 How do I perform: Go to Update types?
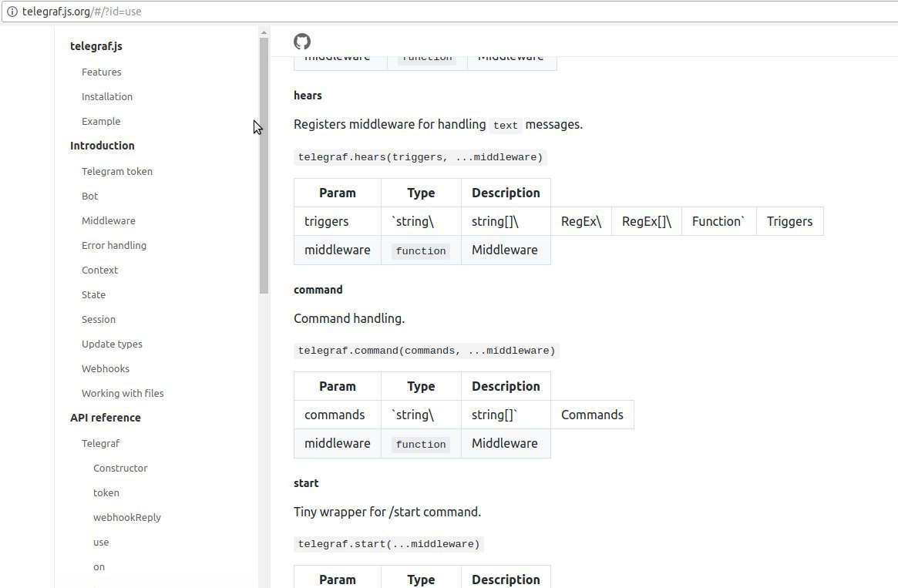[112, 344]
